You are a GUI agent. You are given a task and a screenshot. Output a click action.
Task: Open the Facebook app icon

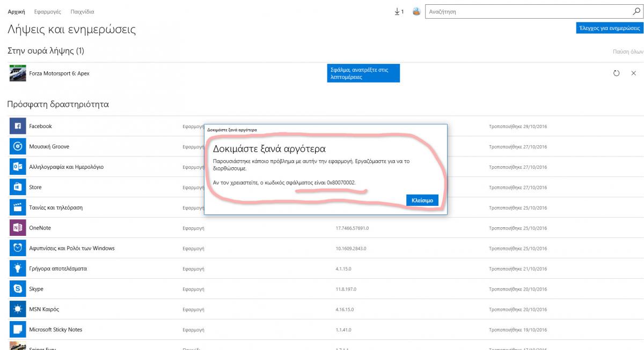(18, 126)
